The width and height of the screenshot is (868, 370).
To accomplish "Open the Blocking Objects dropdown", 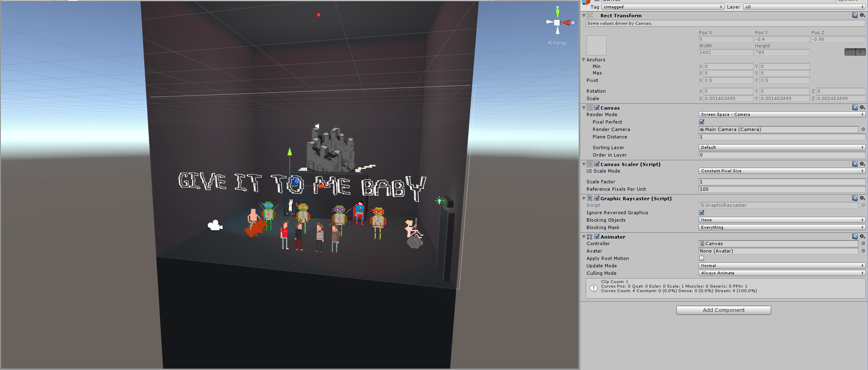I will [x=782, y=220].
